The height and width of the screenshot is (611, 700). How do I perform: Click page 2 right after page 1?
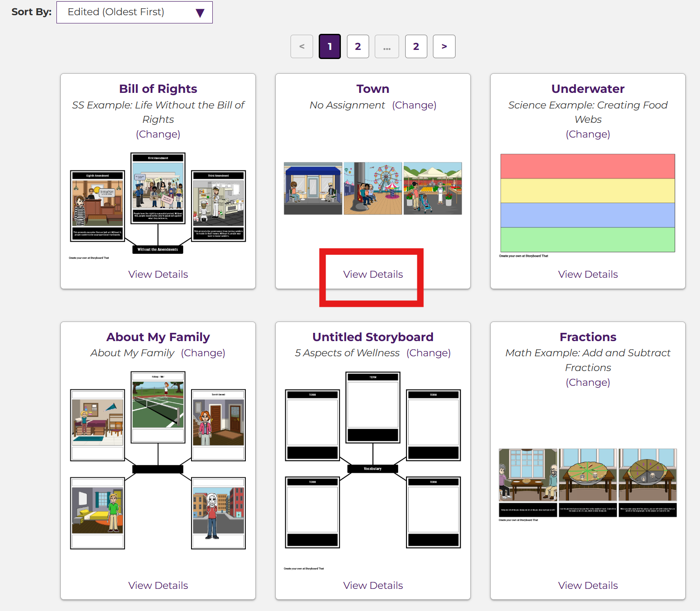click(358, 46)
